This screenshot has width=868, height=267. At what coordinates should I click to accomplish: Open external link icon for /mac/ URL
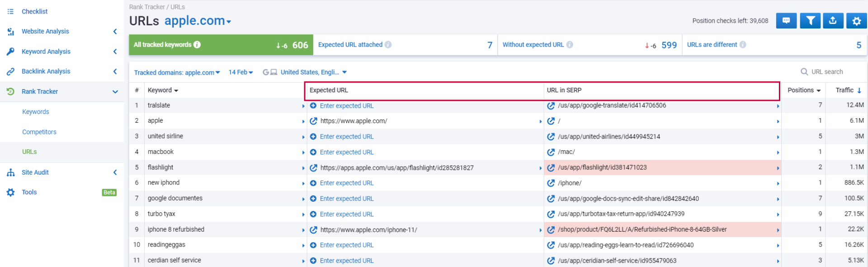click(551, 152)
